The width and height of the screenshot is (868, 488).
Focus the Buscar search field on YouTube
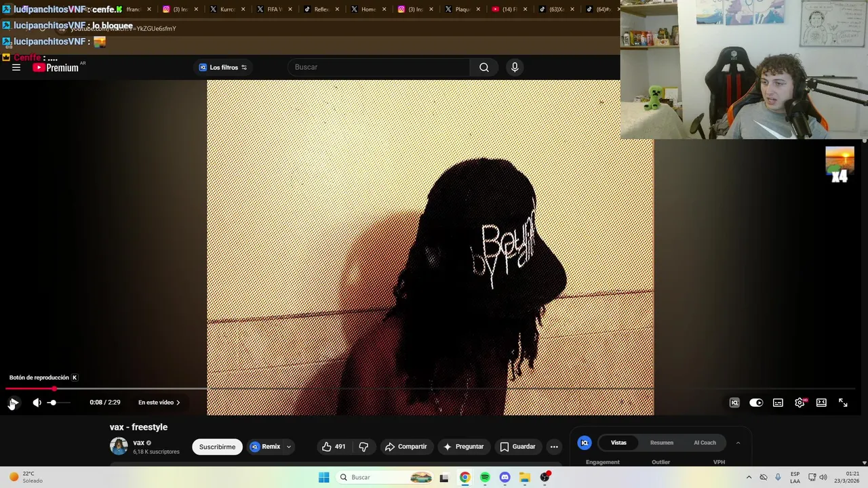(378, 67)
